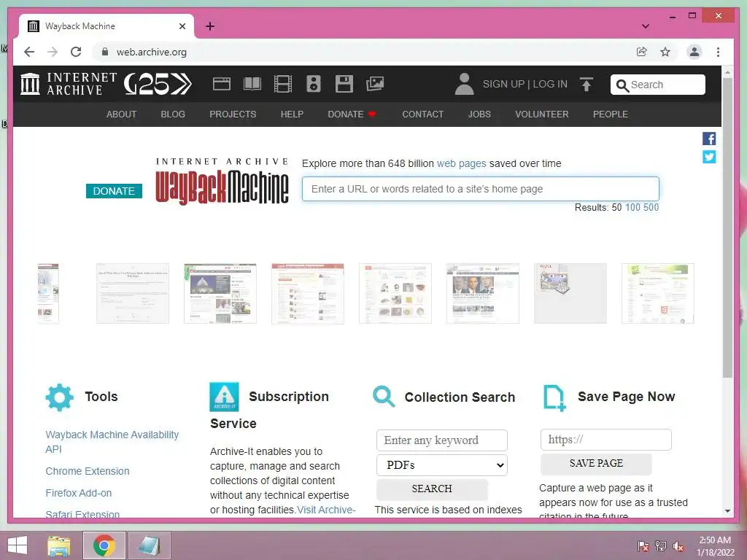This screenshot has height=560, width=747.
Task: Click the muted volume tray icon
Action: coord(678,546)
